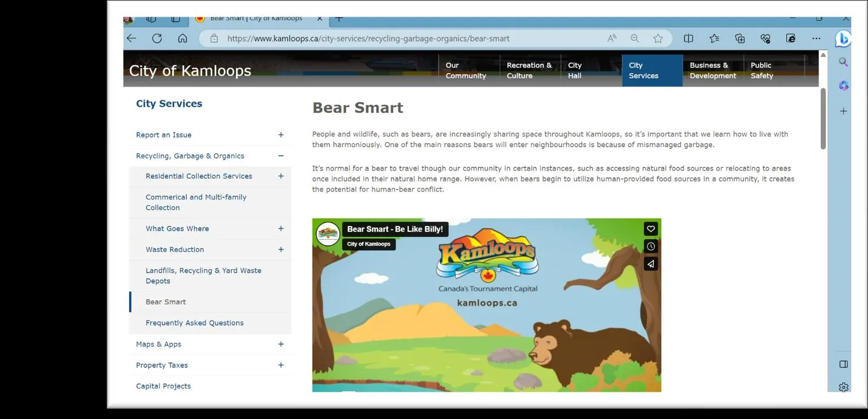This screenshot has height=419, width=868.
Task: Open Commerical and Multi-family Collection page
Action: [196, 202]
